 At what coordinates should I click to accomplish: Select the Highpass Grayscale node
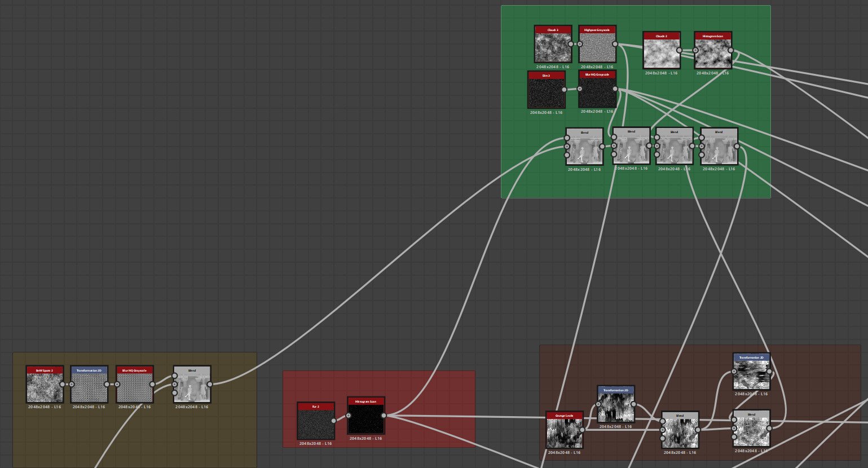597,44
